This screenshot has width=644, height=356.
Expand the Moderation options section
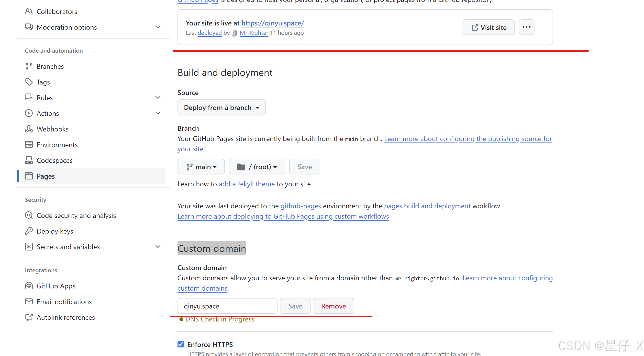[x=158, y=27]
